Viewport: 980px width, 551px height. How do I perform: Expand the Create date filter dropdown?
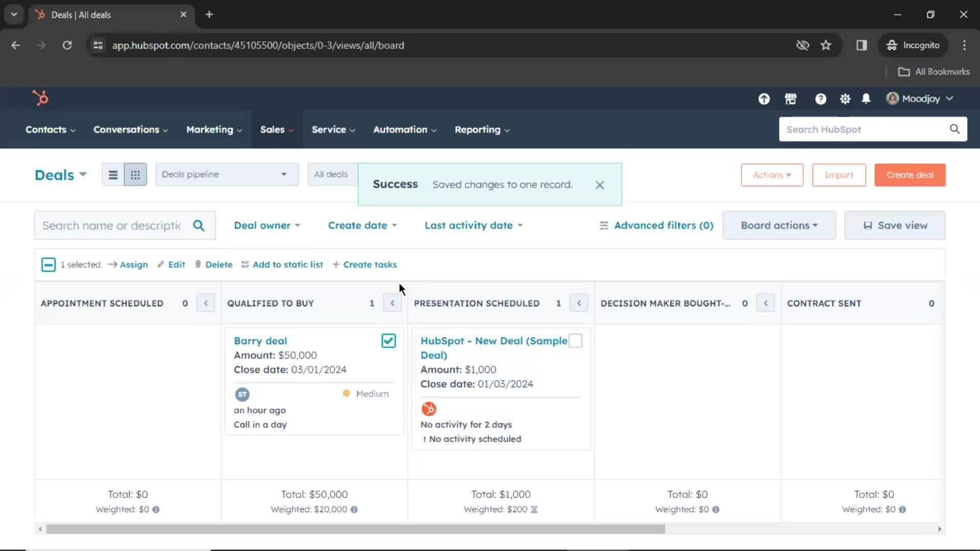point(362,224)
